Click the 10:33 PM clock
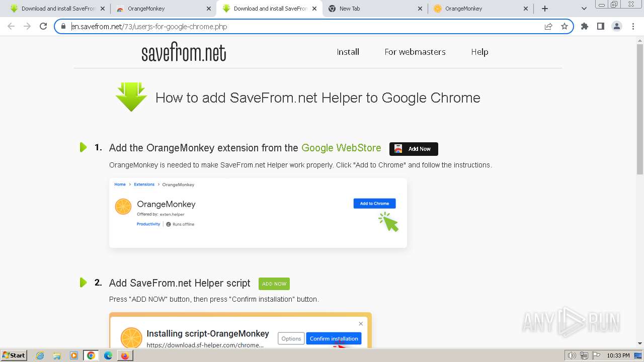644x362 pixels. 618,355
